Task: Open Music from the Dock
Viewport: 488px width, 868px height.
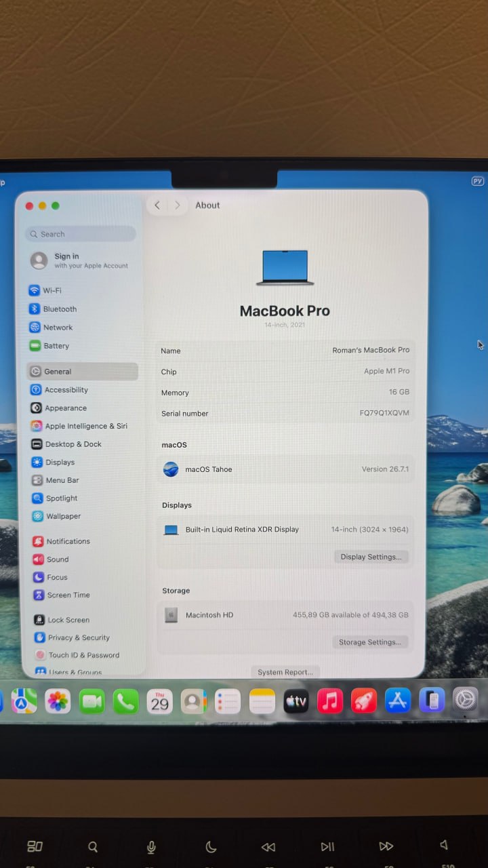Action: tap(329, 701)
